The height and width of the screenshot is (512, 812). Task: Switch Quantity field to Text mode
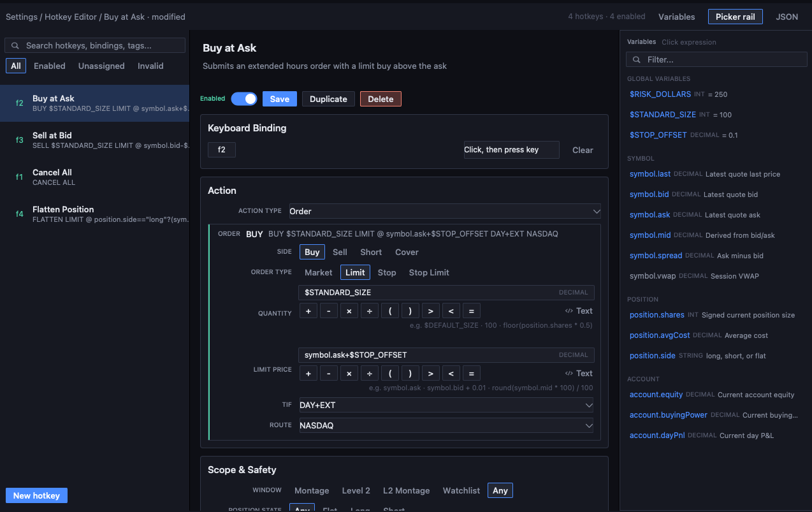[579, 311]
